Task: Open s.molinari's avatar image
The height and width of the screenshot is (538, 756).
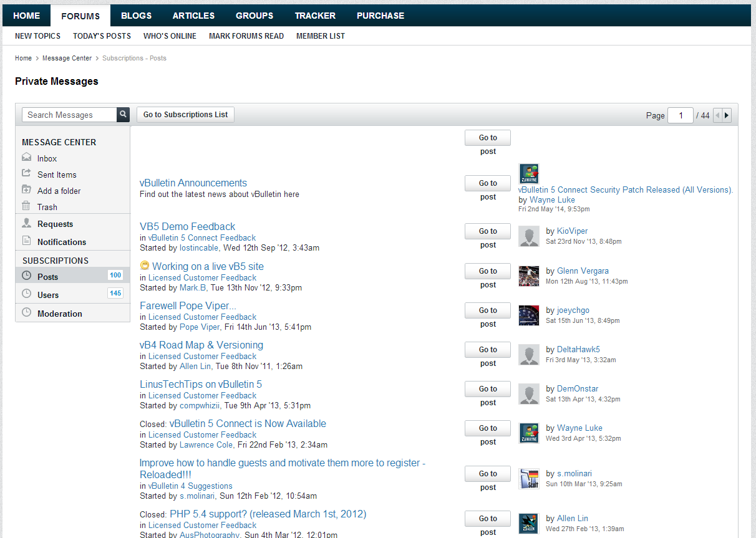Action: tap(529, 479)
